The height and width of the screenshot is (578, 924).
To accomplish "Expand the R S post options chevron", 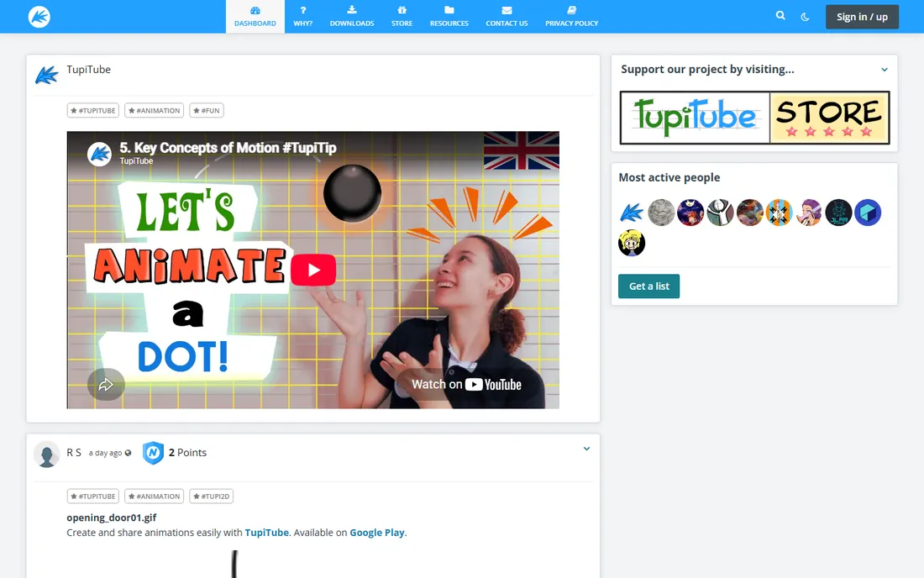I will [586, 449].
